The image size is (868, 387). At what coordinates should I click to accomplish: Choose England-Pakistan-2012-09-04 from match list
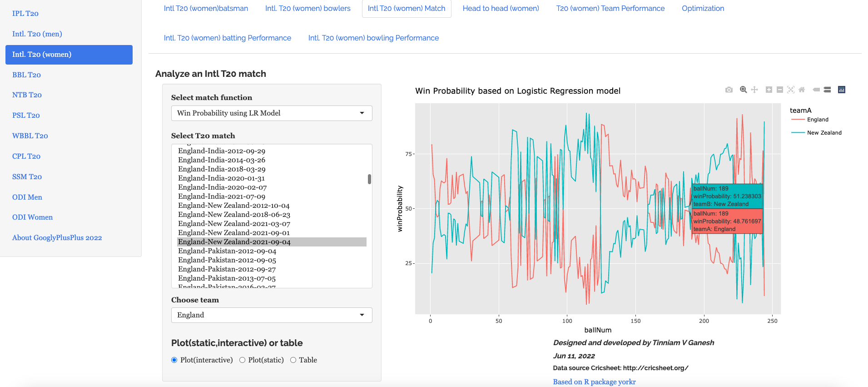(x=227, y=251)
